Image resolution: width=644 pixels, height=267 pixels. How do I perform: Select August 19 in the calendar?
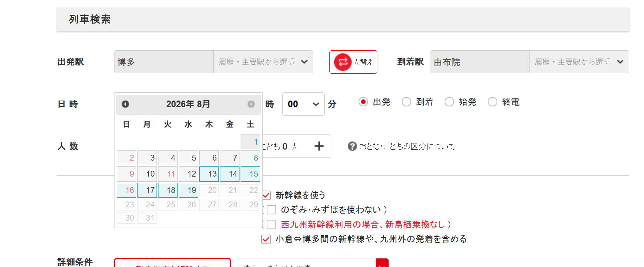coord(188,190)
